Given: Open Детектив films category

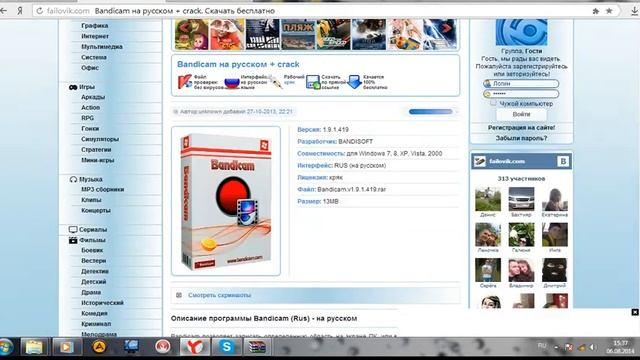Looking at the screenshot, I should 95,271.
